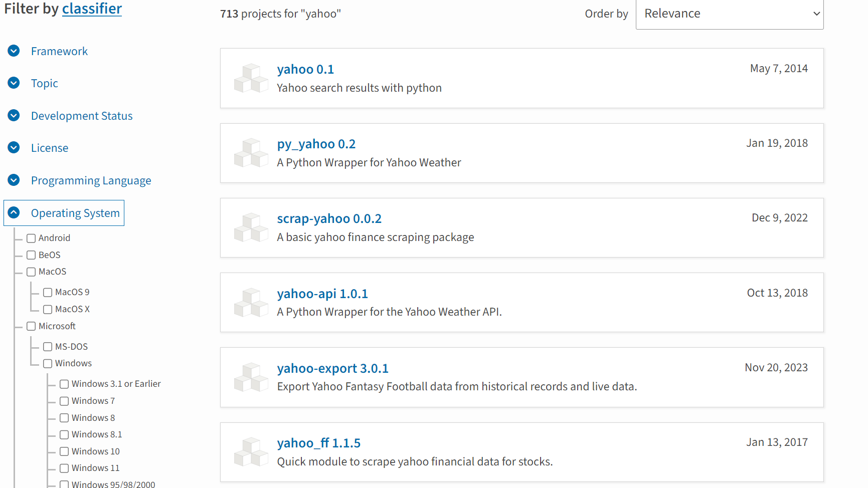Click the Framework filter label

pyautogui.click(x=59, y=51)
